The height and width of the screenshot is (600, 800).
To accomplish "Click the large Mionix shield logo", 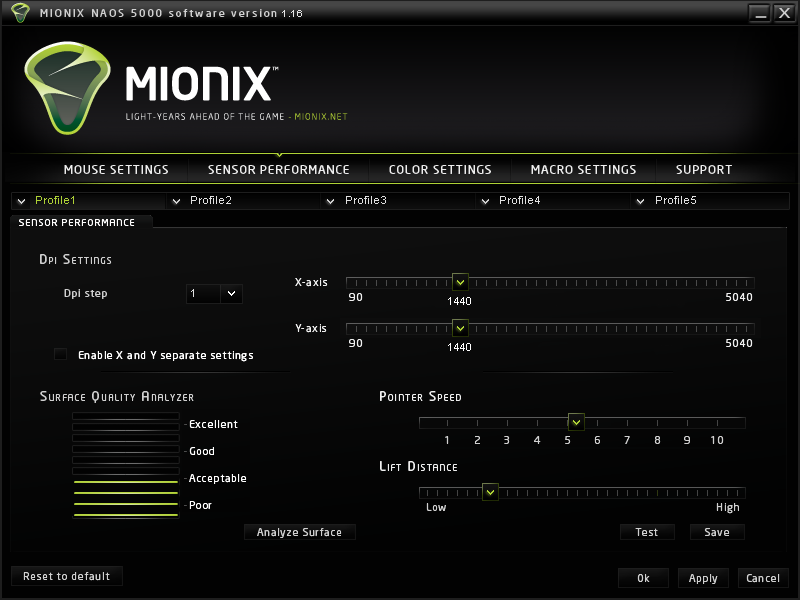I will point(67,88).
